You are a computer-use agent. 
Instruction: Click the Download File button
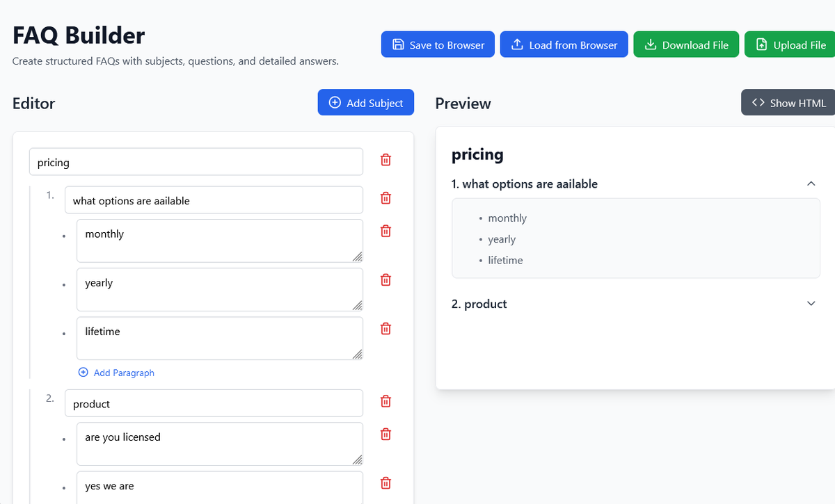pos(685,44)
